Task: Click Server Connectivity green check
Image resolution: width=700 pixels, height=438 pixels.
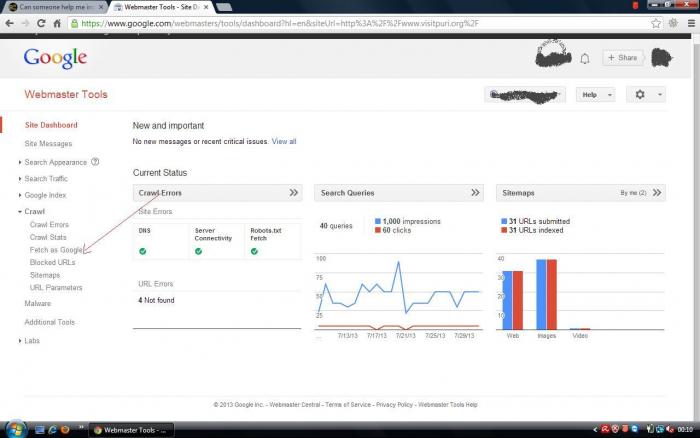Action: (199, 251)
